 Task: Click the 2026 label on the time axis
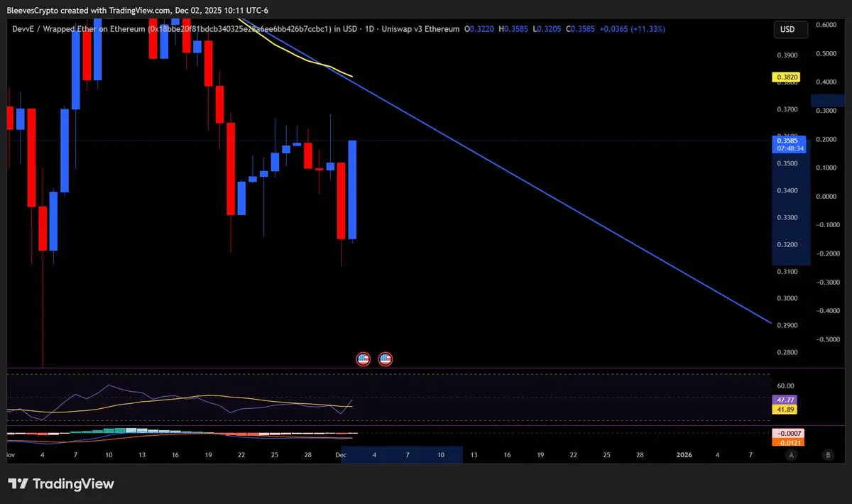pyautogui.click(x=684, y=454)
